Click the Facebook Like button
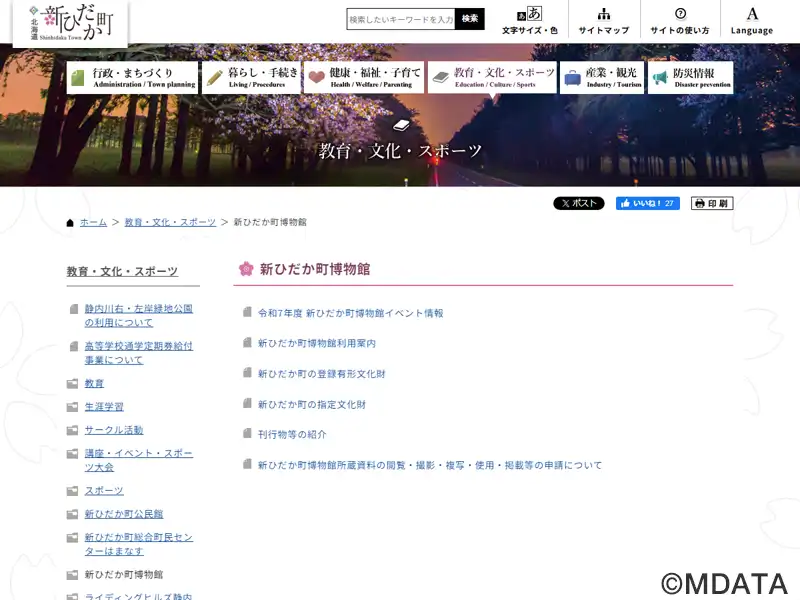This screenshot has width=800, height=600. 647,203
